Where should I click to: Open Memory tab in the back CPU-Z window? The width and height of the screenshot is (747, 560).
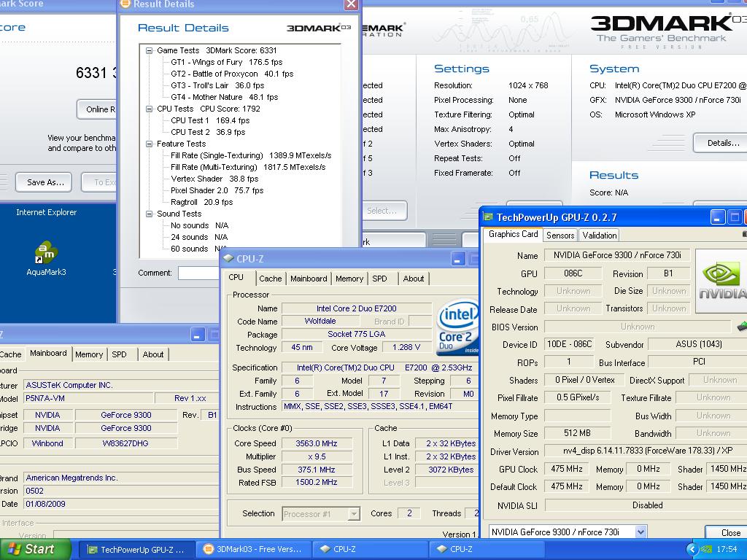[x=88, y=354]
